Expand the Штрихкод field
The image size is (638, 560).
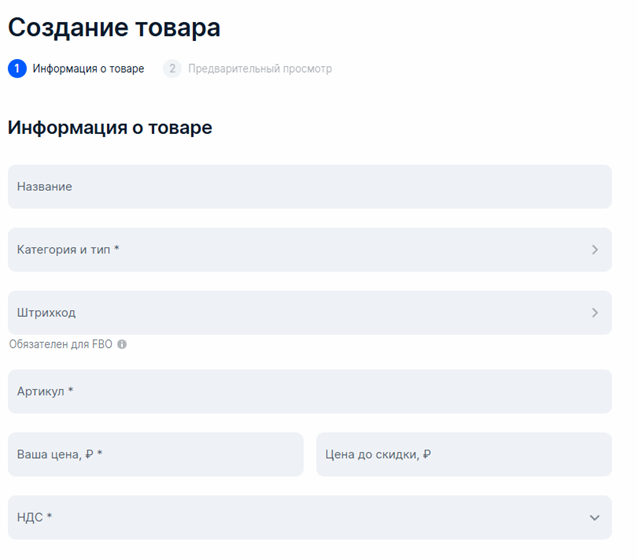(x=300, y=313)
